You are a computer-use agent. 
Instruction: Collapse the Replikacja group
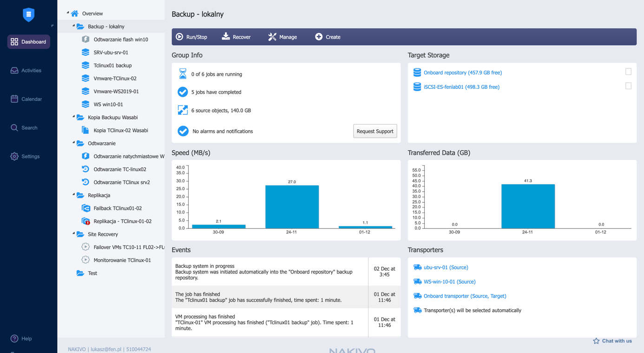pos(73,195)
